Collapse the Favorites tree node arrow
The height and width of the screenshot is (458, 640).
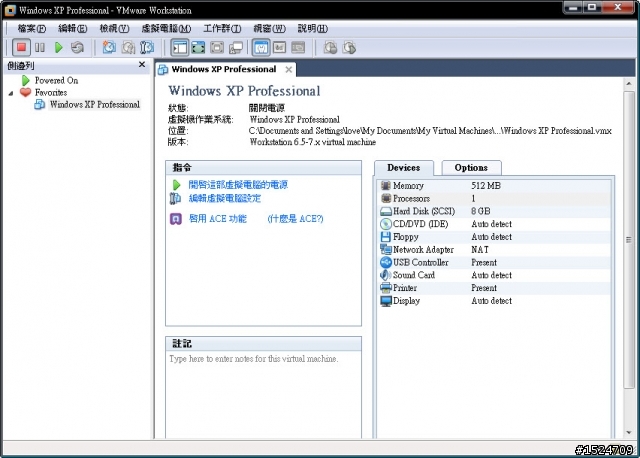pos(11,93)
